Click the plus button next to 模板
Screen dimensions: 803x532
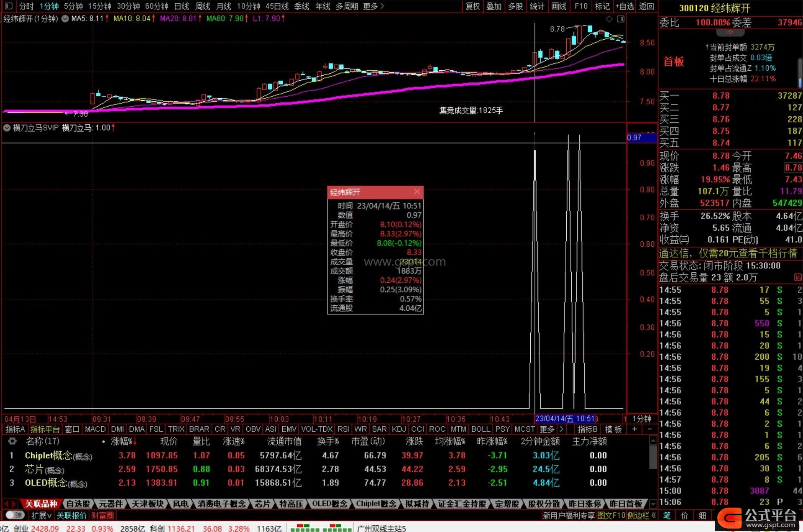(634, 429)
